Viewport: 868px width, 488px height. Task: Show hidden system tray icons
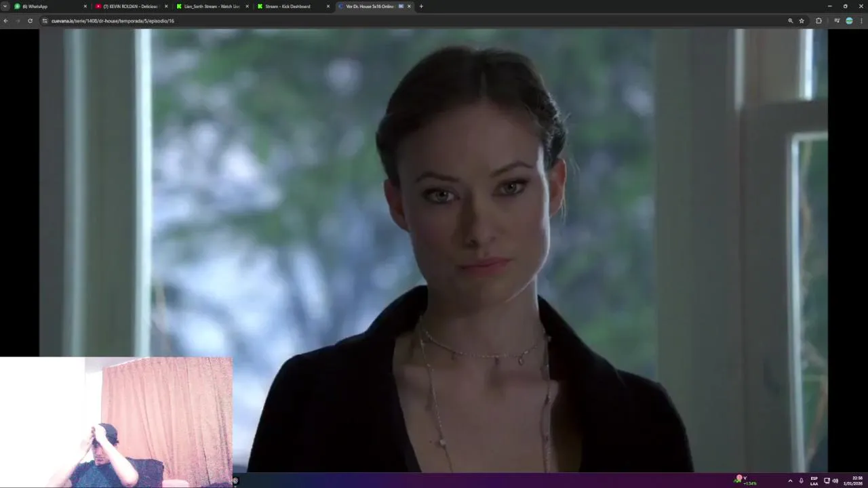pyautogui.click(x=790, y=481)
